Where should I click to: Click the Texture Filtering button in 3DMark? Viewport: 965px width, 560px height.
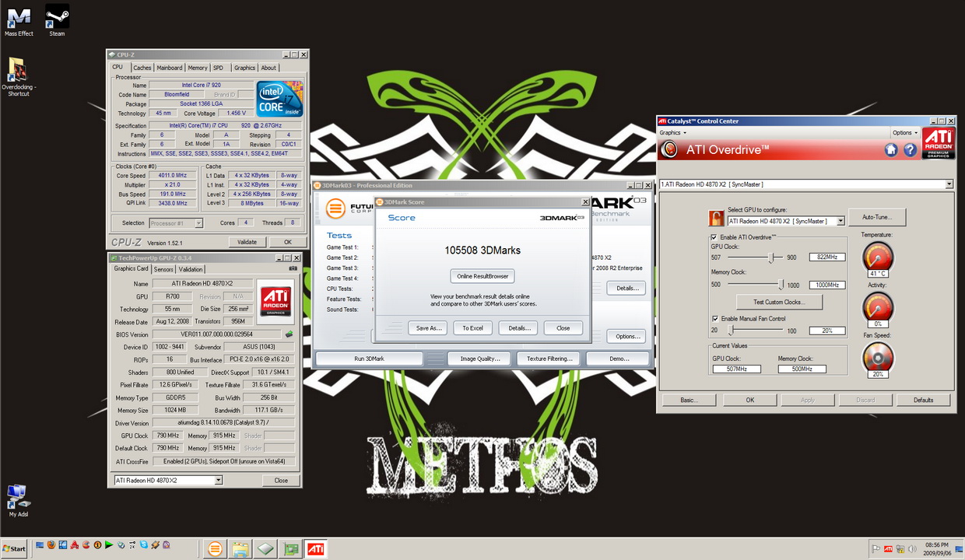pos(549,359)
